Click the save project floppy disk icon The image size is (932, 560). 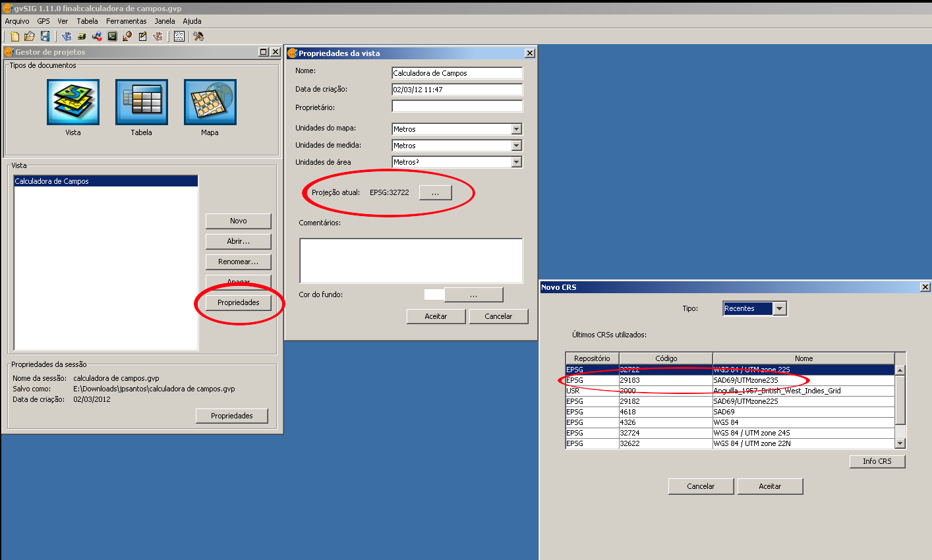(x=45, y=36)
